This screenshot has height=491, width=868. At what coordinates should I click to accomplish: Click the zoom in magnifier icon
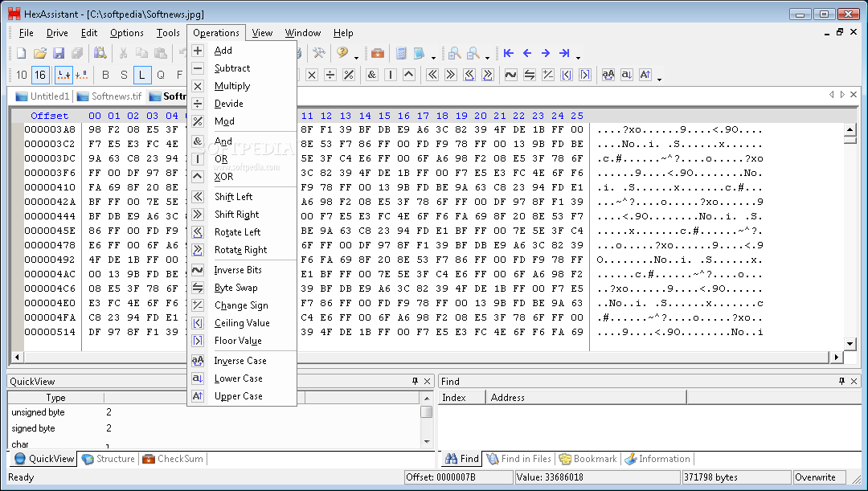point(454,53)
